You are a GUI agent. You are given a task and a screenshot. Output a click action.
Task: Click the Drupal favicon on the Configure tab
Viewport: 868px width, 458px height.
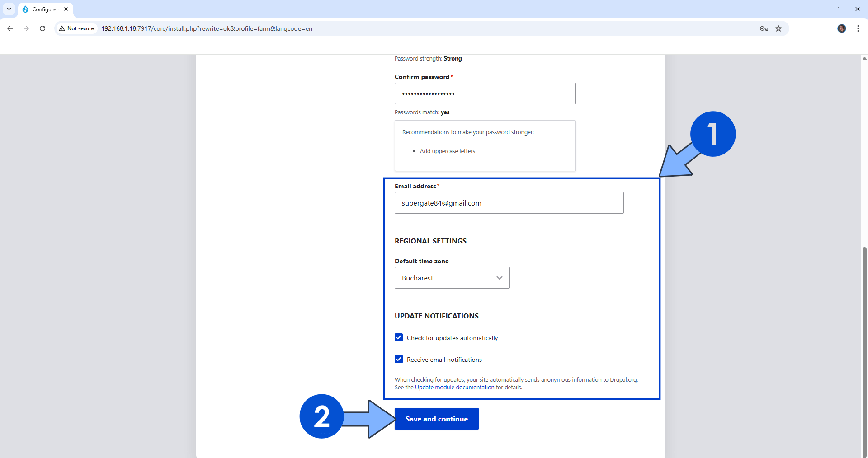(x=25, y=9)
